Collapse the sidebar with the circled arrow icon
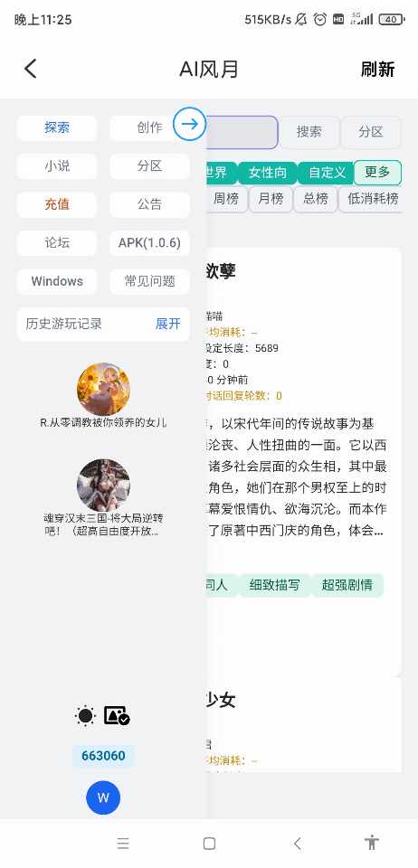418x868 pixels. click(x=189, y=124)
